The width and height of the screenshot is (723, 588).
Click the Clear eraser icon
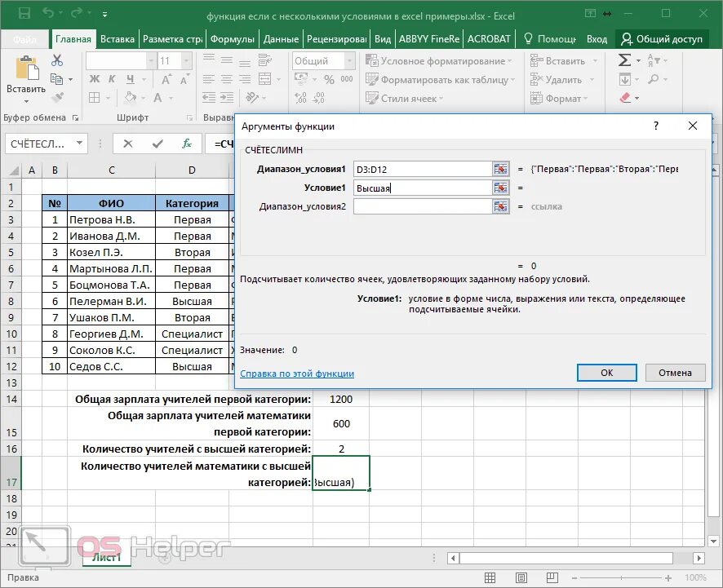coord(625,98)
